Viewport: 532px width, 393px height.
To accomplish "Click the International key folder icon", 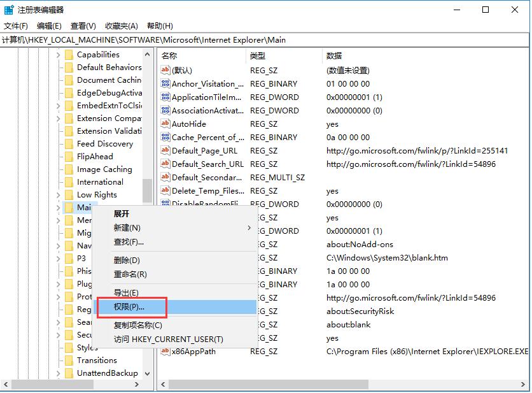I will point(70,182).
